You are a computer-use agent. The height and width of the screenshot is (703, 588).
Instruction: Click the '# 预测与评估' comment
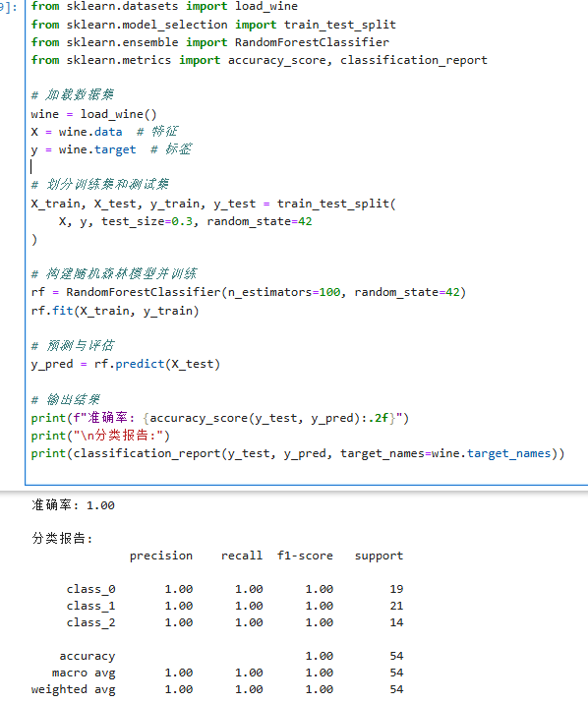[73, 345]
